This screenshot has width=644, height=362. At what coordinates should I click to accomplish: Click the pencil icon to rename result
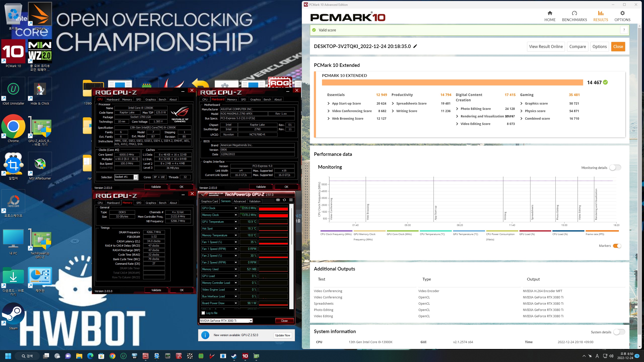415,46
